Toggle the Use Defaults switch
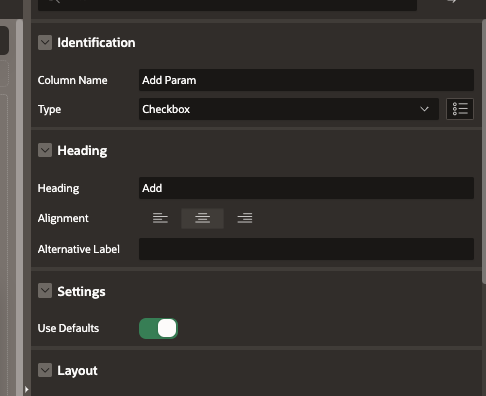Screen dimensions: 486x396 (x=158, y=328)
